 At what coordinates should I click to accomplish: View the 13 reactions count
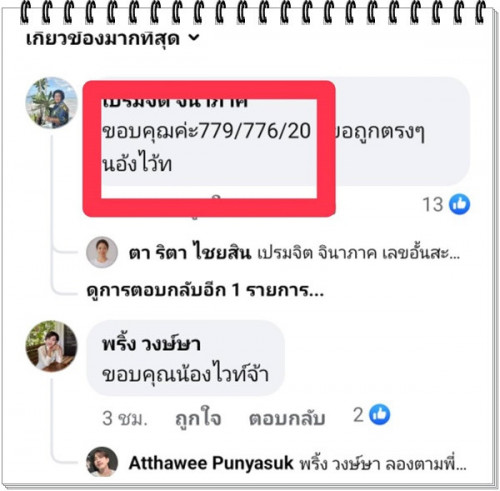[x=433, y=204]
